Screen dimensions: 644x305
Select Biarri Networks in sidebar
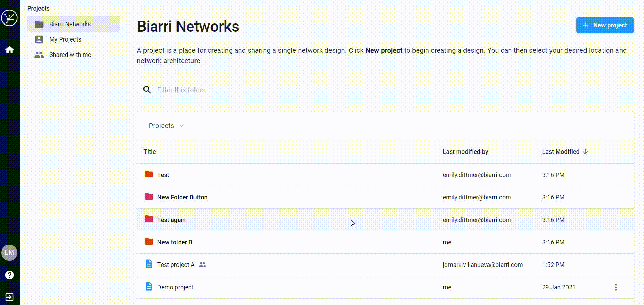(73, 24)
